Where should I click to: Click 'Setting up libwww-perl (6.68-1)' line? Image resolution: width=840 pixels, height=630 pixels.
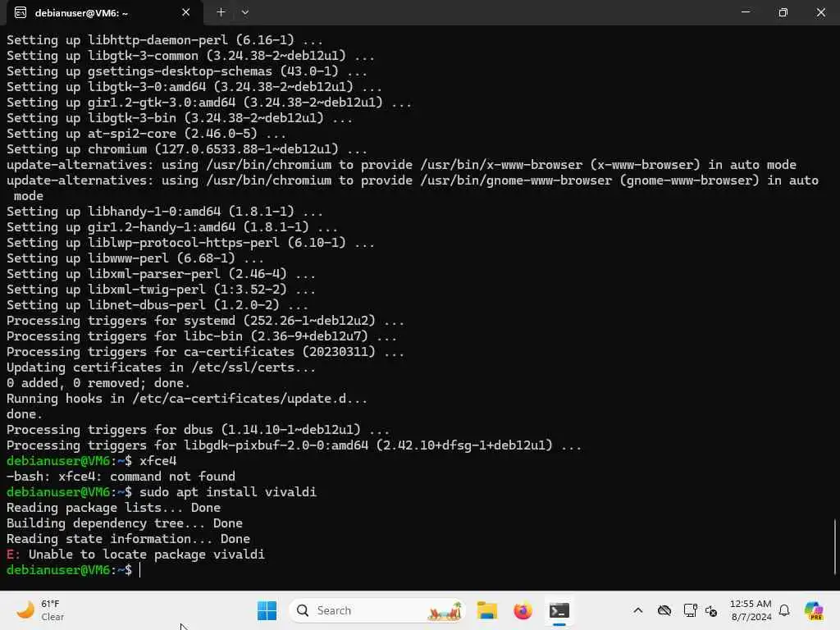point(135,258)
